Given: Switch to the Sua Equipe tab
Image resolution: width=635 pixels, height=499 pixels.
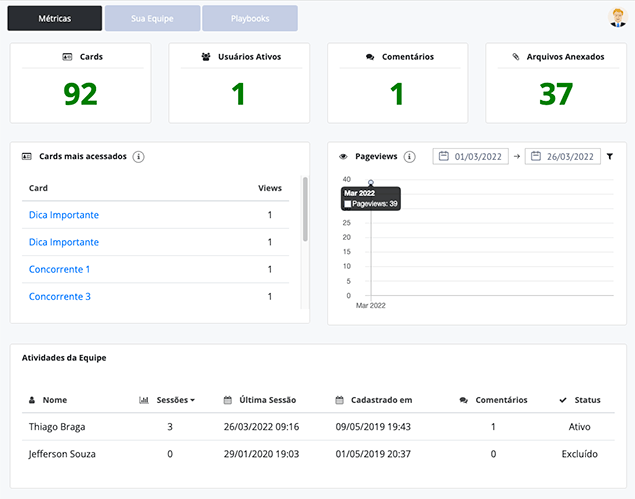Looking at the screenshot, I should (x=152, y=18).
